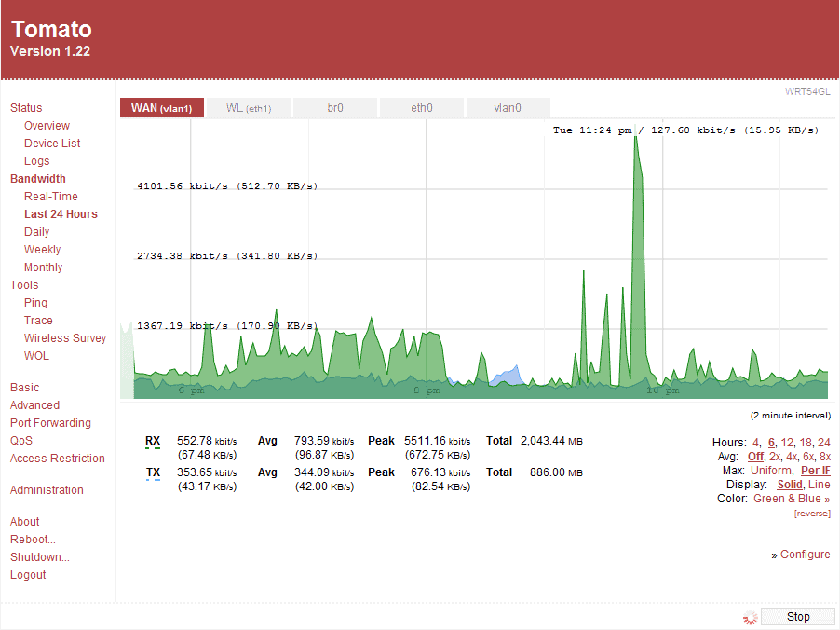
Task: Set display mode to Line
Action: [820, 485]
